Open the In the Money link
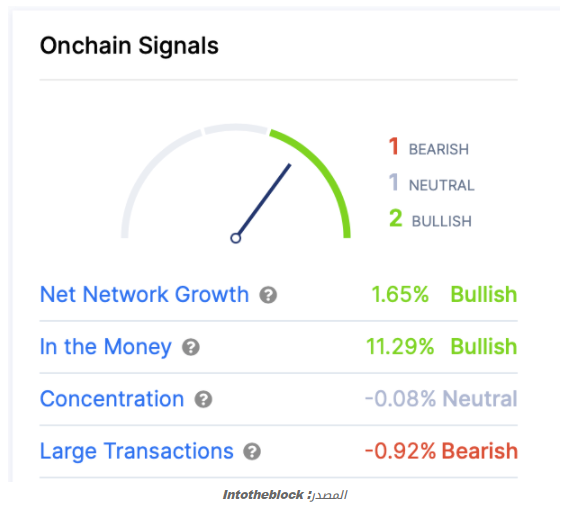Screen dimensions: 562x505 [106, 347]
